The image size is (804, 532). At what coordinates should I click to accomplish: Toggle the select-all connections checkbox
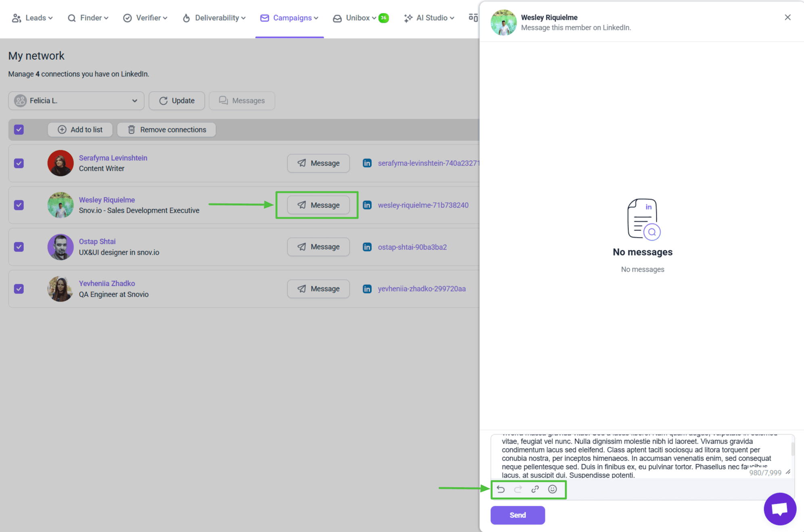click(19, 130)
